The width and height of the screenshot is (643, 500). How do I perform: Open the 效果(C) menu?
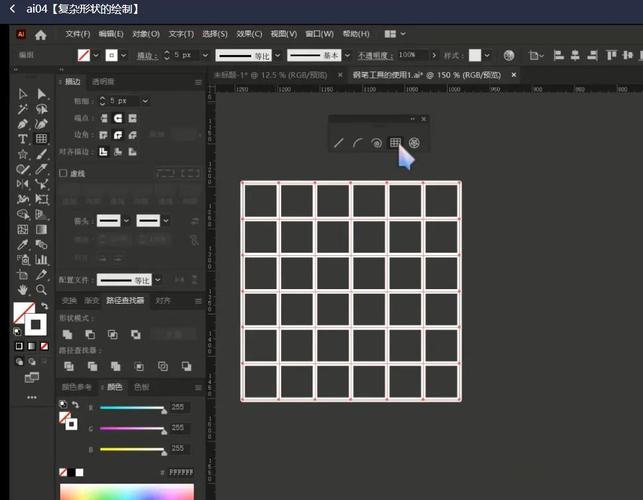249,34
